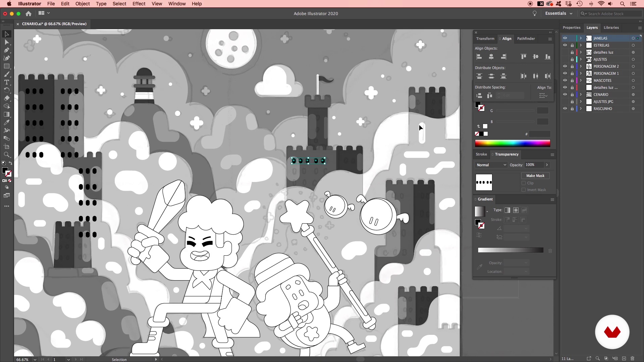Image resolution: width=644 pixels, height=362 pixels.
Task: Click the Make Mask button
Action: click(535, 176)
